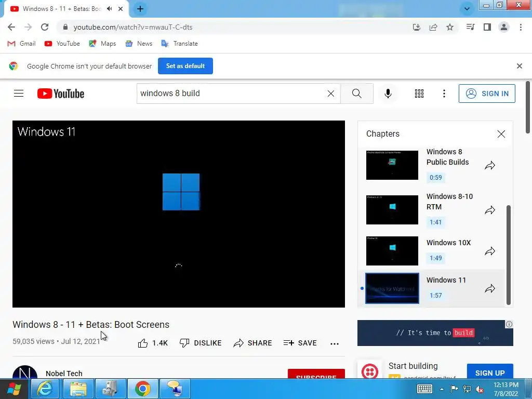Click the DISLIKE button
Viewport: 532px width, 399px height.
(x=201, y=343)
